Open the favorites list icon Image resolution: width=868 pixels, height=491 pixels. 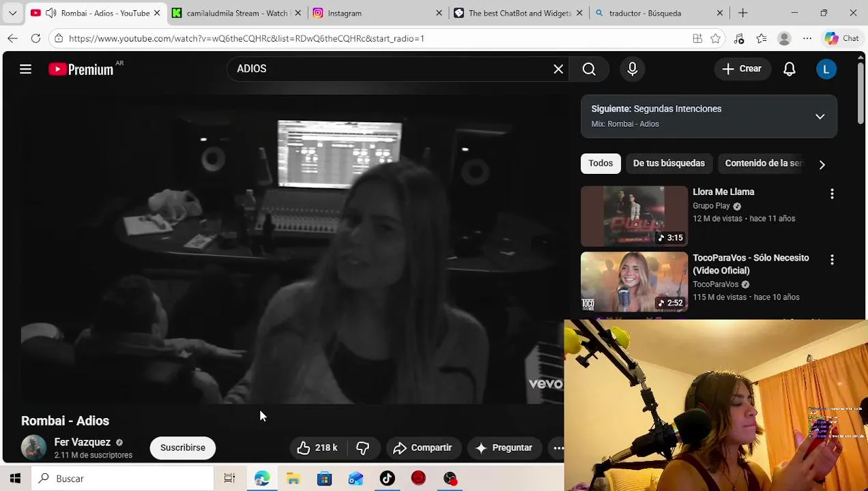point(762,39)
